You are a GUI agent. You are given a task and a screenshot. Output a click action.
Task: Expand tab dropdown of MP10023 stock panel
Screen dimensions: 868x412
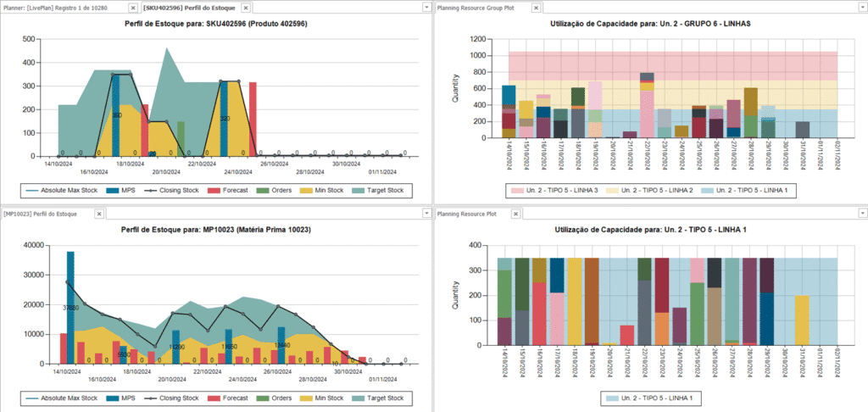[x=425, y=214]
